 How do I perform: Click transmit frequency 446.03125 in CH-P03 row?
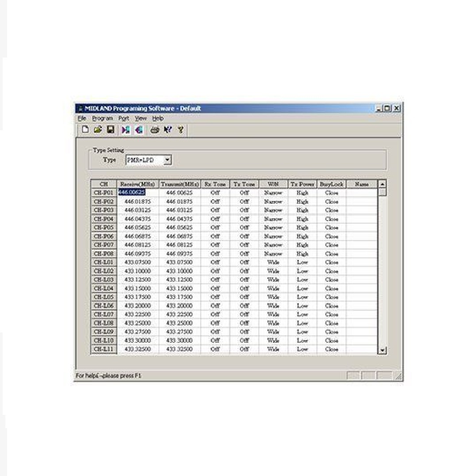pyautogui.click(x=179, y=210)
